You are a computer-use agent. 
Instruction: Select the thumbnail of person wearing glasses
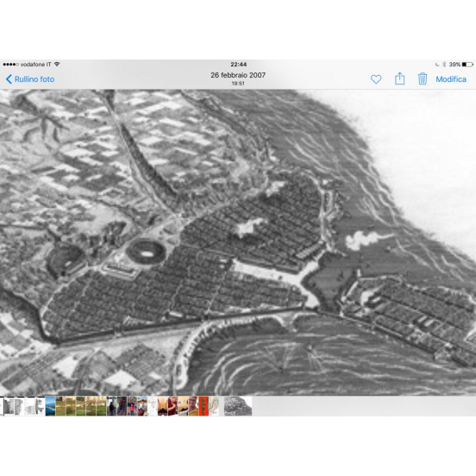[193, 406]
